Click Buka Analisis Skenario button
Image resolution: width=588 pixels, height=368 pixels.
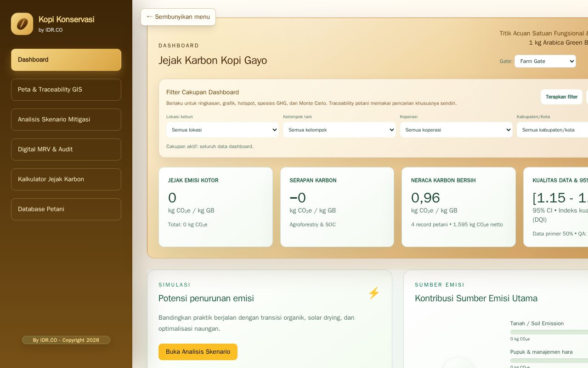[x=198, y=352]
